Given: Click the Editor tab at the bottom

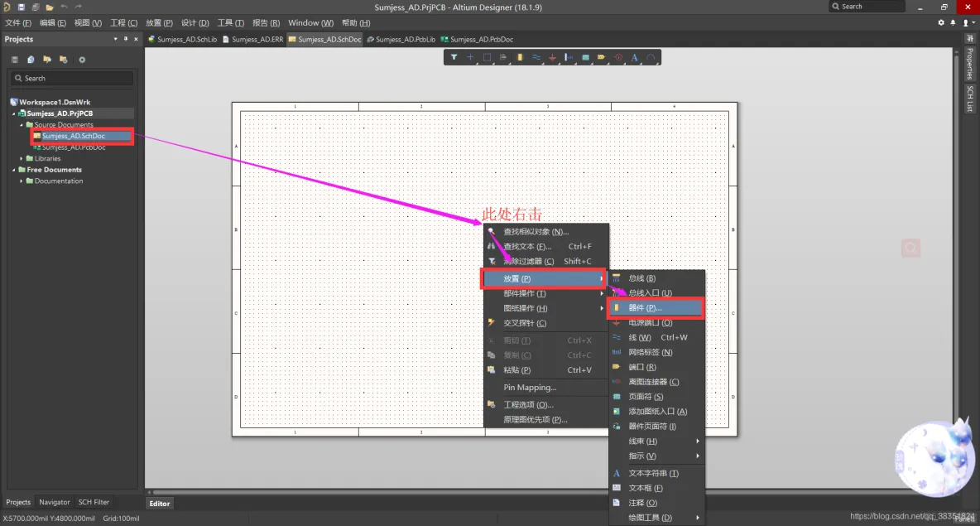Looking at the screenshot, I should [160, 504].
